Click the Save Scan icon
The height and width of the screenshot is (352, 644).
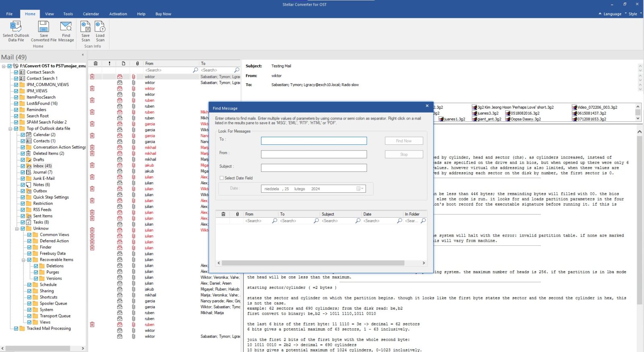85,27
